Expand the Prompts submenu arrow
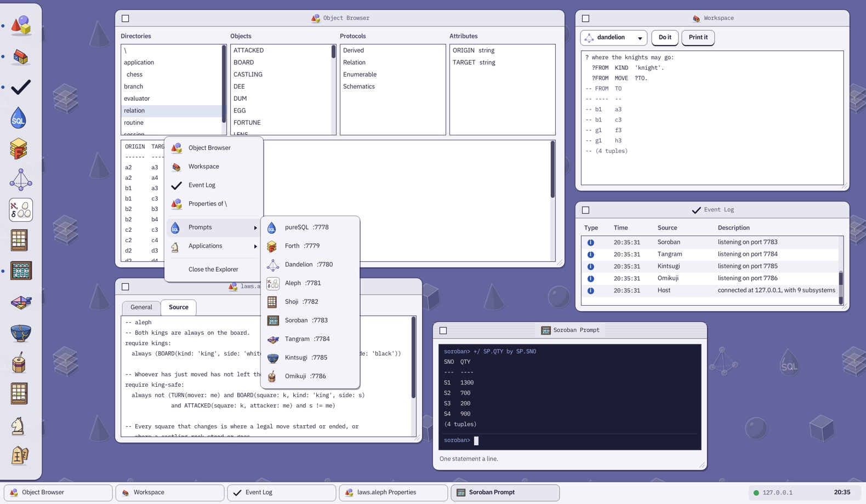Screen dimensions: 866x504 [x=255, y=227]
